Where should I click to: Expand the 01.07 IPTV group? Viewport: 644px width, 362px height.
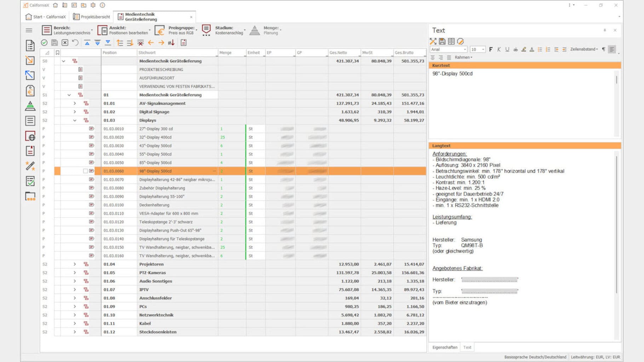(75, 290)
